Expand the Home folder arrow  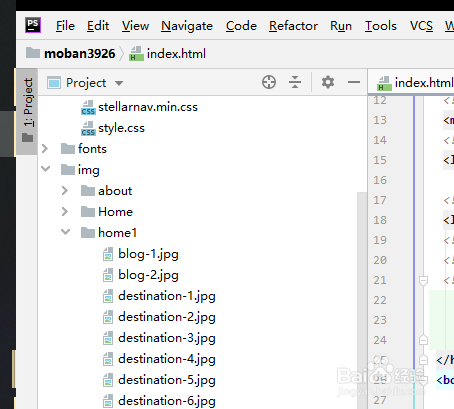click(x=65, y=212)
